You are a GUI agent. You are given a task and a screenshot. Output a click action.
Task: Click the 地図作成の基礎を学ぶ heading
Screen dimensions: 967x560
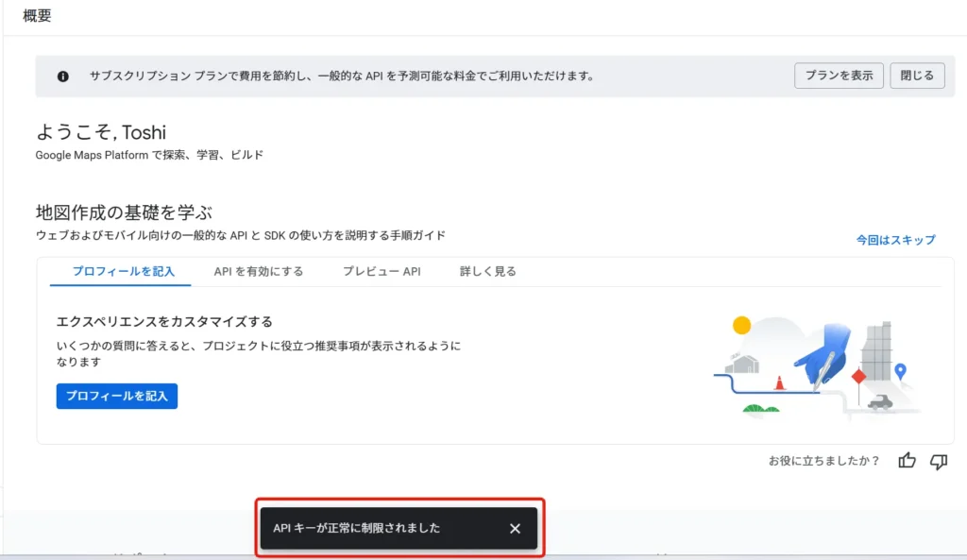click(124, 212)
